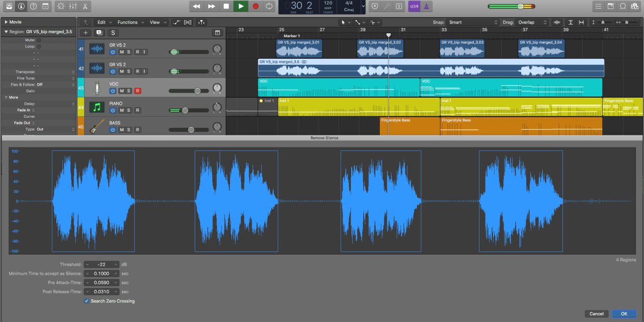Open the Library button in control bar
Viewport: 644px width, 322px height.
coord(9,6)
